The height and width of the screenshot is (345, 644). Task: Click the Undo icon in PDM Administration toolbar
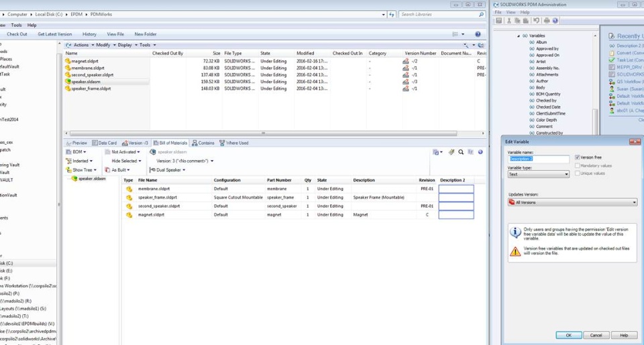[536, 21]
